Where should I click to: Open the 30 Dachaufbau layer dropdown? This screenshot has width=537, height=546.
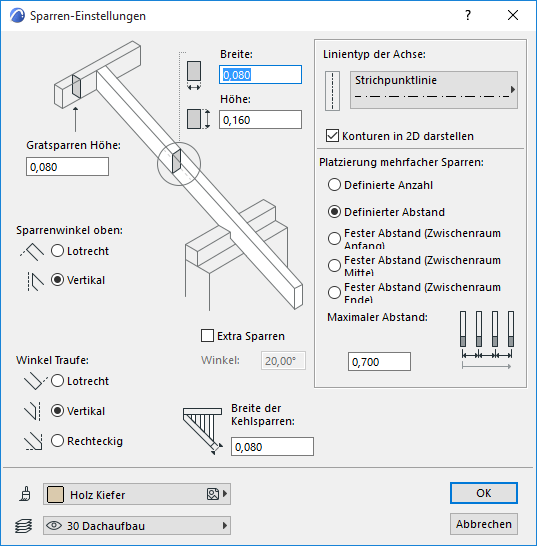[137, 525]
